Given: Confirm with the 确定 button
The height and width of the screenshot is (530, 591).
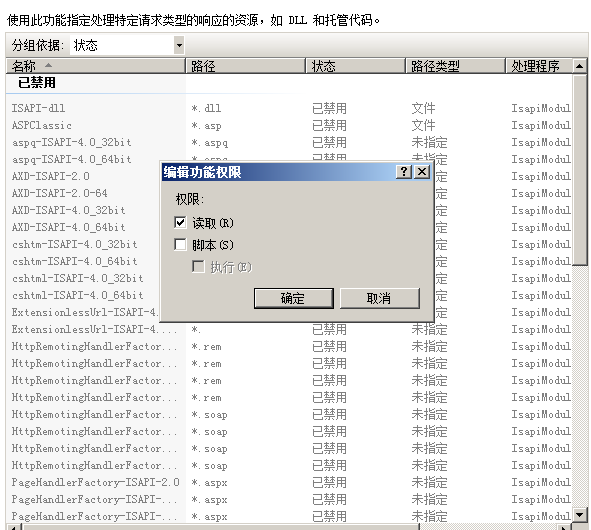Looking at the screenshot, I should (x=294, y=298).
